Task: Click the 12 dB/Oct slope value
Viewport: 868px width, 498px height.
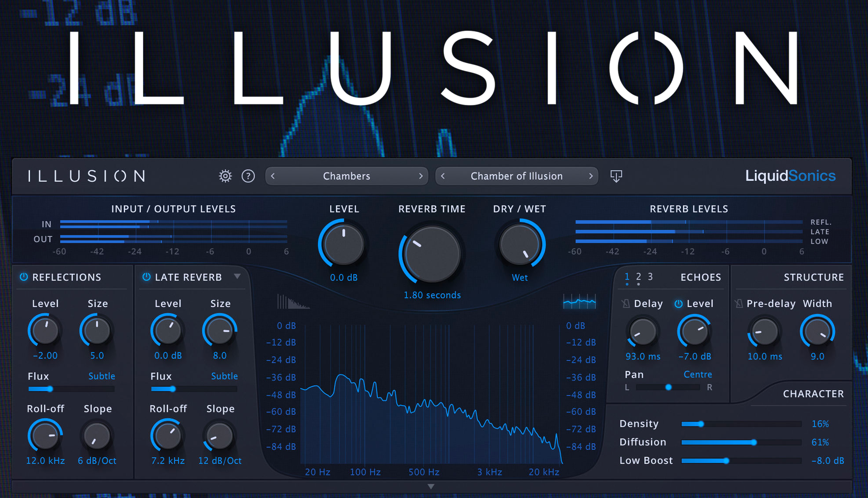Action: [220, 461]
